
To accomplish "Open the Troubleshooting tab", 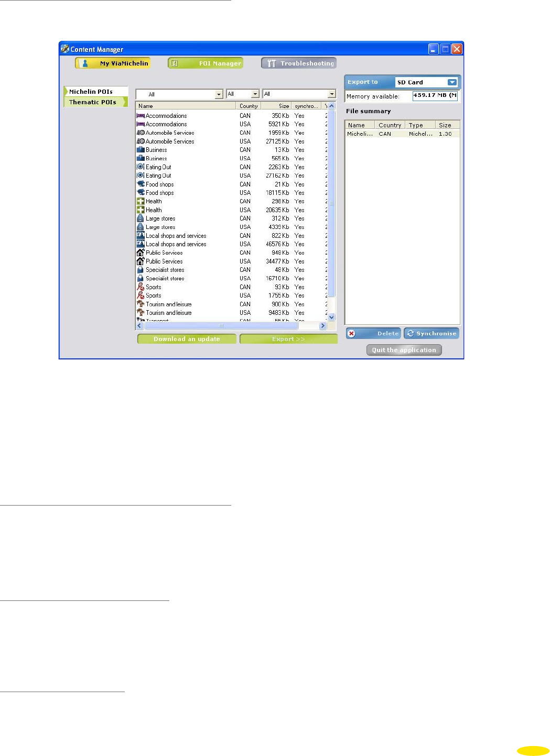I will click(299, 63).
